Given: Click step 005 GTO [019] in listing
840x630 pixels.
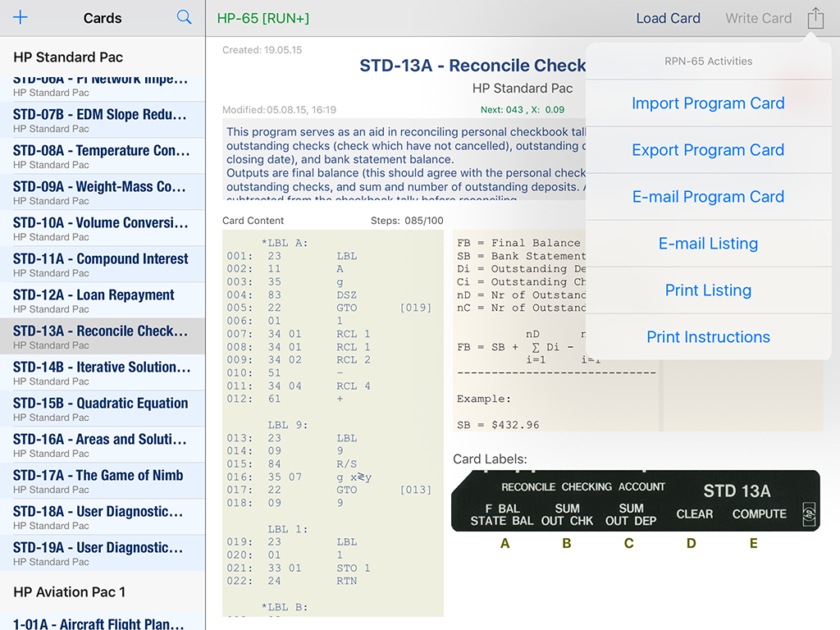Looking at the screenshot, I should (329, 308).
